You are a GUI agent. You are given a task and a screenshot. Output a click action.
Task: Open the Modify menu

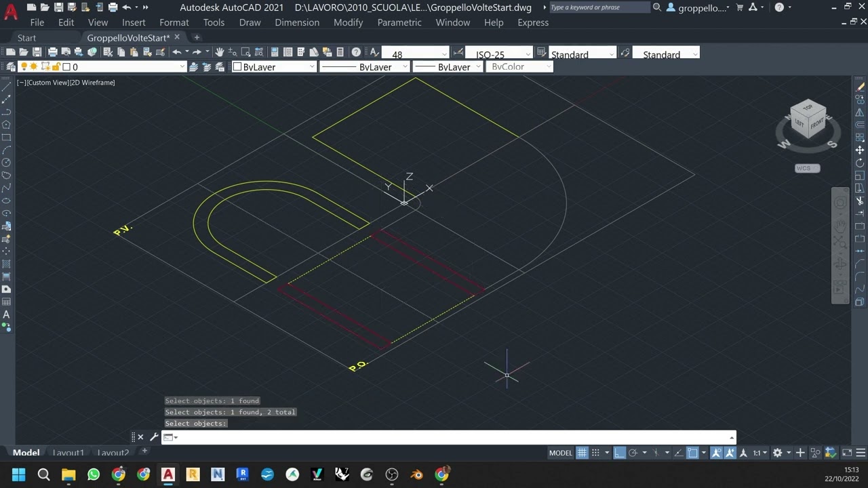click(x=348, y=22)
